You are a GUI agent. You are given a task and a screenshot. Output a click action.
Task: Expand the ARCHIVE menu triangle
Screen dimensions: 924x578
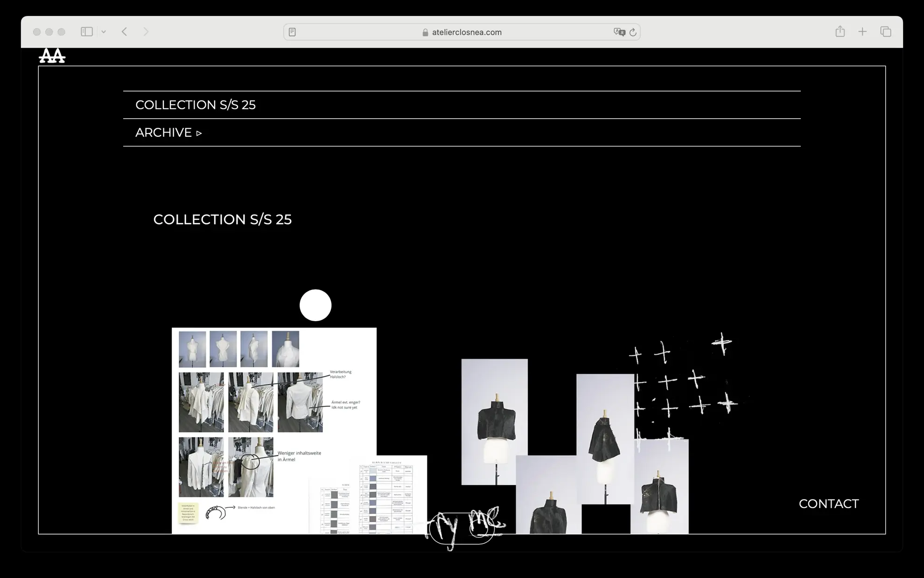point(199,133)
